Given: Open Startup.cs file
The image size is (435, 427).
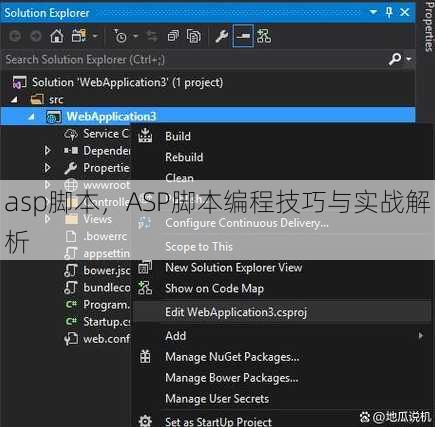Looking at the screenshot, I should [x=107, y=322].
